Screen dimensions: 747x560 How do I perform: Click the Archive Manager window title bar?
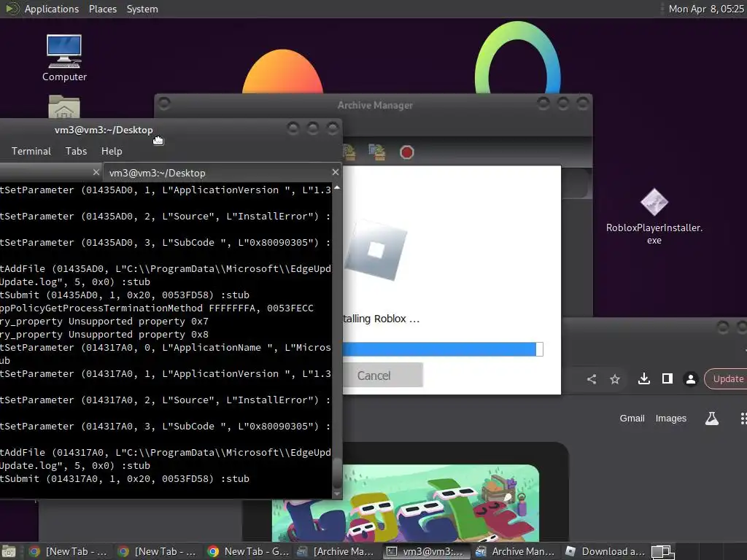point(374,105)
